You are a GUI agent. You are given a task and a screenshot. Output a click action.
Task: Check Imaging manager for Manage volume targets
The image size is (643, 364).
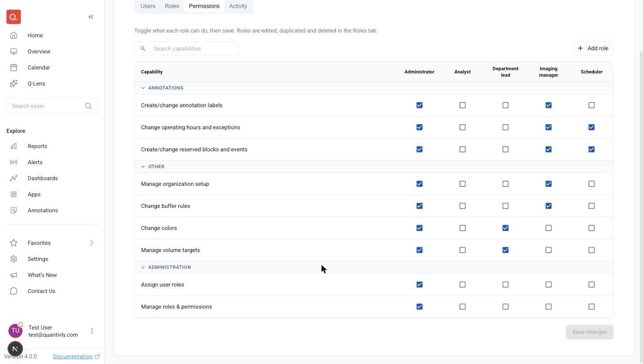coord(548,250)
